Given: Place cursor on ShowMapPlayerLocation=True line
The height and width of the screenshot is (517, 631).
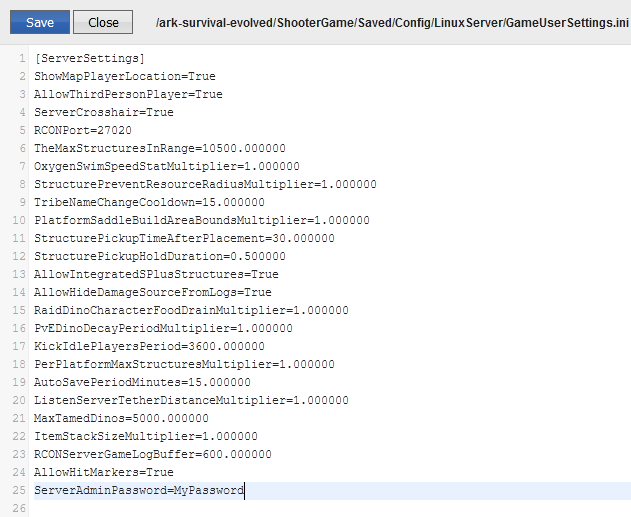Looking at the screenshot, I should tap(125, 76).
